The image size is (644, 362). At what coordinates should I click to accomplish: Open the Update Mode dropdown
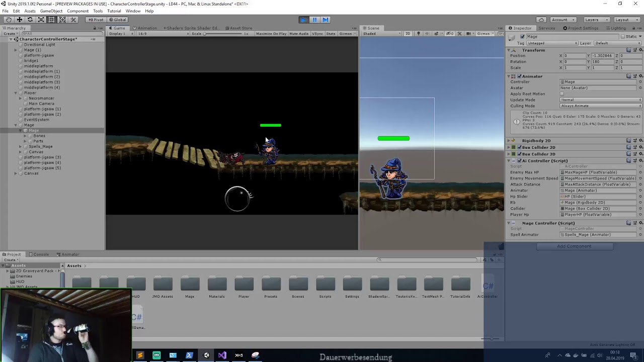(601, 100)
